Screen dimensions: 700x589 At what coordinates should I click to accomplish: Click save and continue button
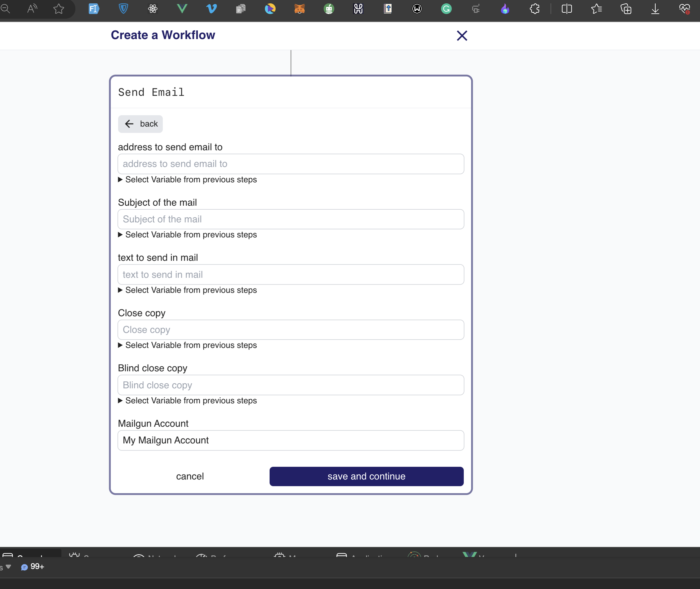366,476
